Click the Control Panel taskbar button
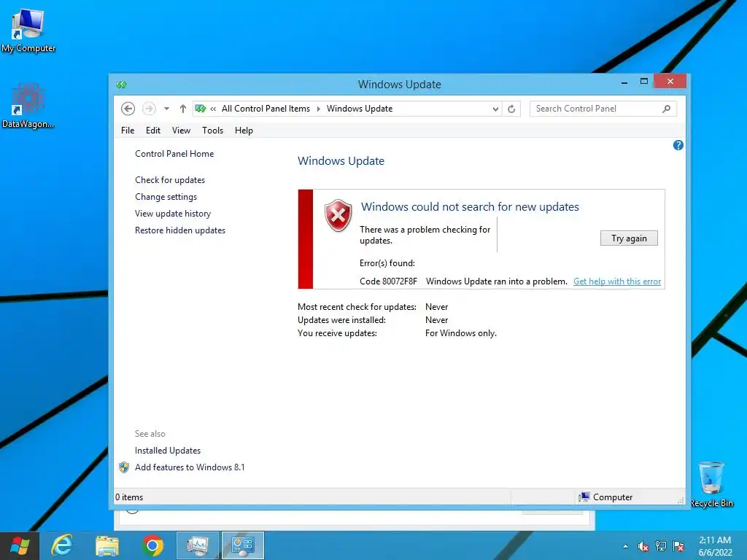The image size is (747, 560). pyautogui.click(x=242, y=545)
